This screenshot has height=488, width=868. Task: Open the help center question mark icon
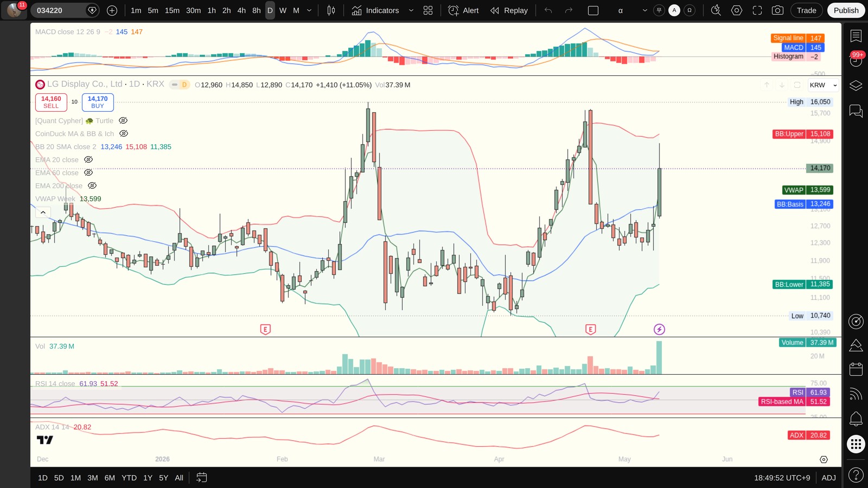tap(856, 475)
